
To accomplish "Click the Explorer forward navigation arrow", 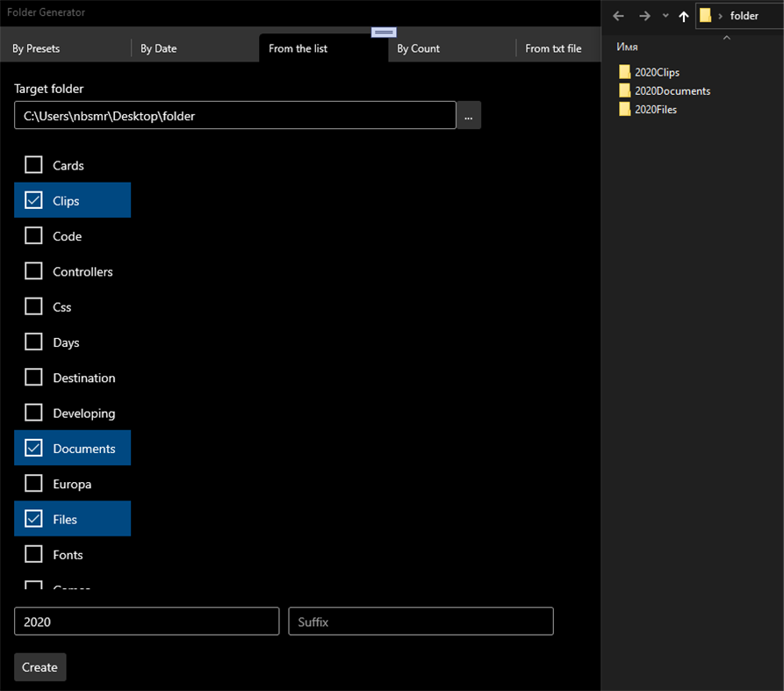I will coord(644,15).
